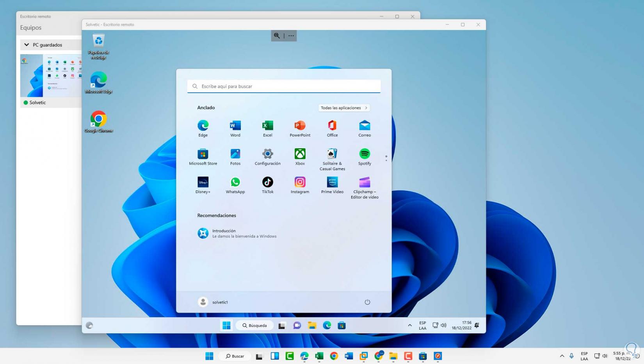Viewport: 644px width, 364px height.
Task: Open the Solvetic saved PC thumbnail
Action: pos(51,76)
